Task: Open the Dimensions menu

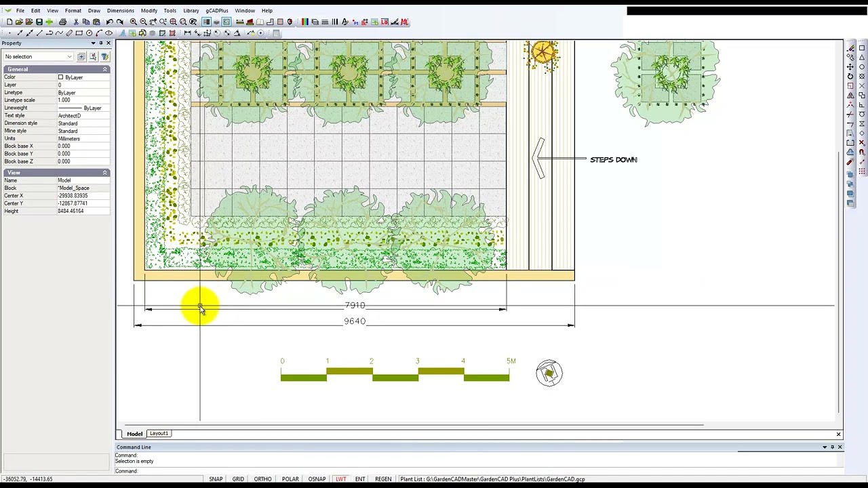Action: click(x=121, y=11)
